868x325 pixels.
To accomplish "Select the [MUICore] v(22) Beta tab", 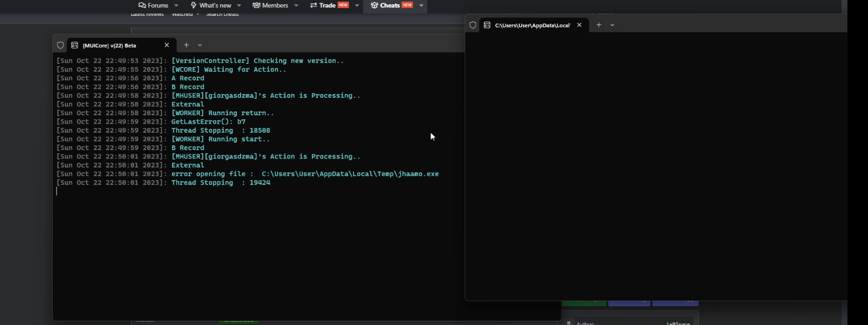I will click(x=120, y=45).
